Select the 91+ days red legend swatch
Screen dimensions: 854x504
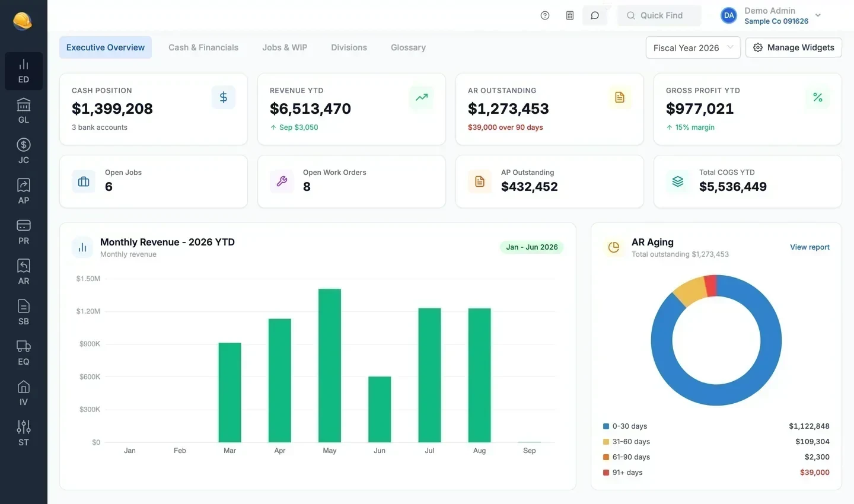pos(606,473)
